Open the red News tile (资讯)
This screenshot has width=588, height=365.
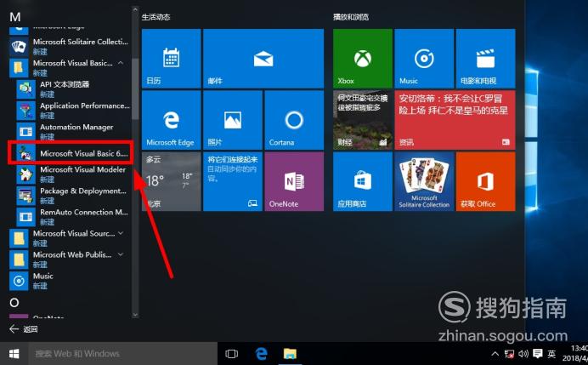(x=455, y=120)
